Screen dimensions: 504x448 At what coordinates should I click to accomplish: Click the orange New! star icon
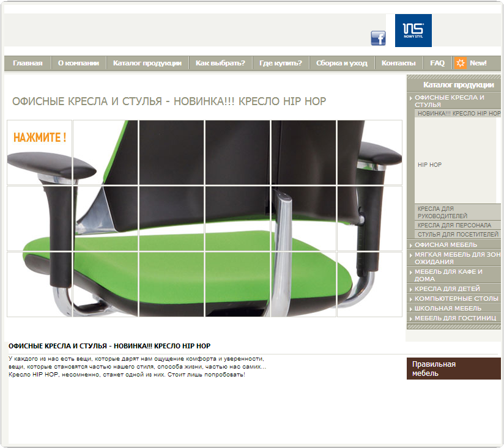[461, 64]
